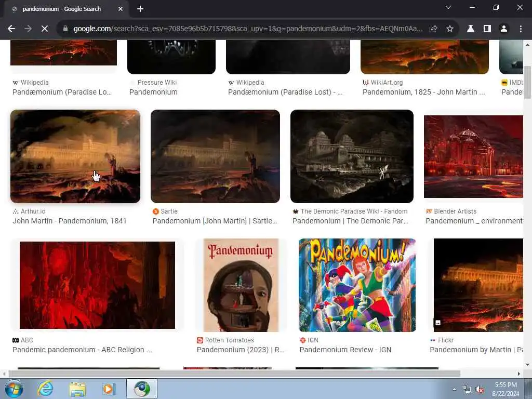532x399 pixels.
Task: Close the pandemonium Google Search tab
Action: (x=121, y=9)
